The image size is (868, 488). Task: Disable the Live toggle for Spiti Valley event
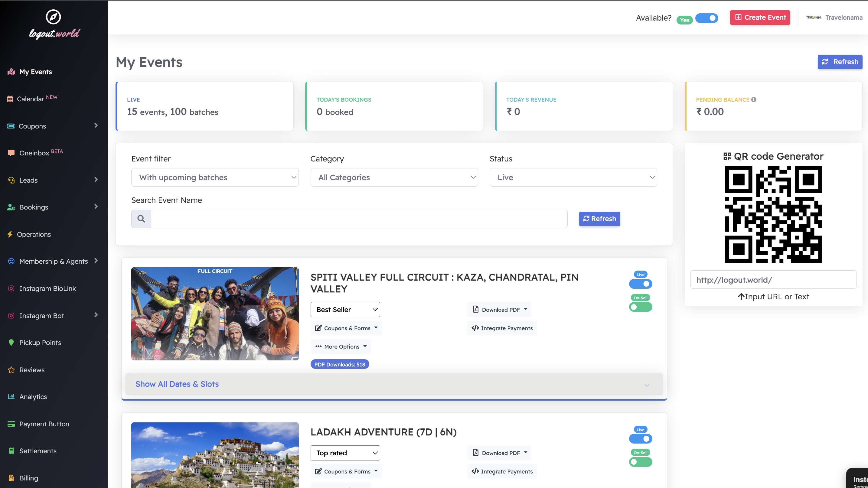pos(641,284)
